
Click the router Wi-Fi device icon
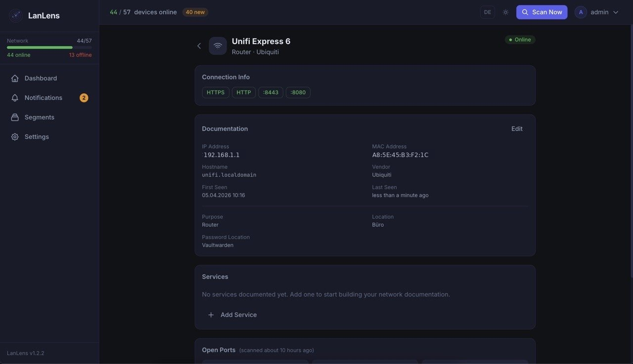(218, 46)
